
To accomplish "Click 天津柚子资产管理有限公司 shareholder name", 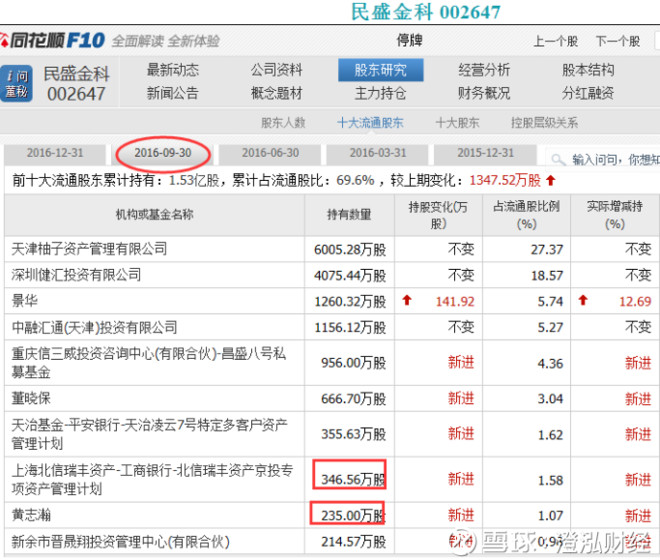I will tap(89, 249).
